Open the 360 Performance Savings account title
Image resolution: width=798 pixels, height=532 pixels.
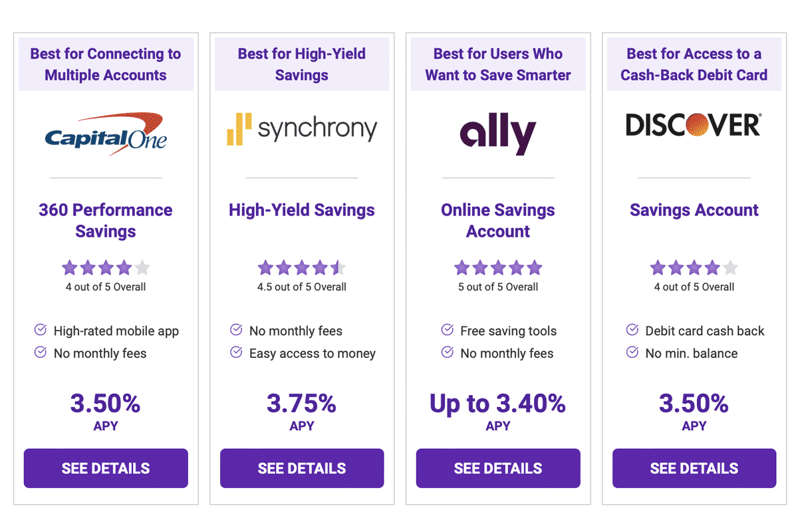pos(105,220)
